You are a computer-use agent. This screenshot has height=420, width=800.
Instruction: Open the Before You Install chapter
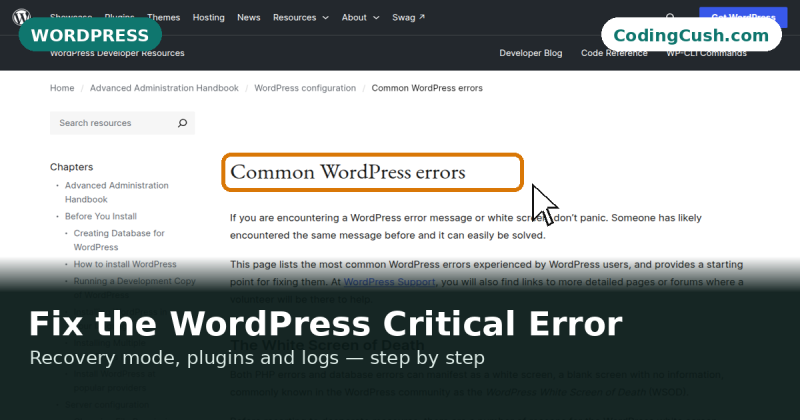(101, 216)
